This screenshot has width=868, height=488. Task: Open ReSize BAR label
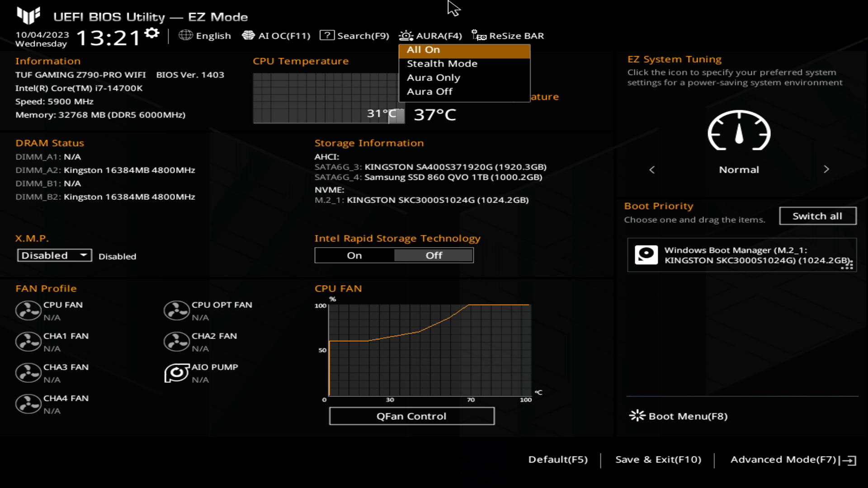[516, 36]
